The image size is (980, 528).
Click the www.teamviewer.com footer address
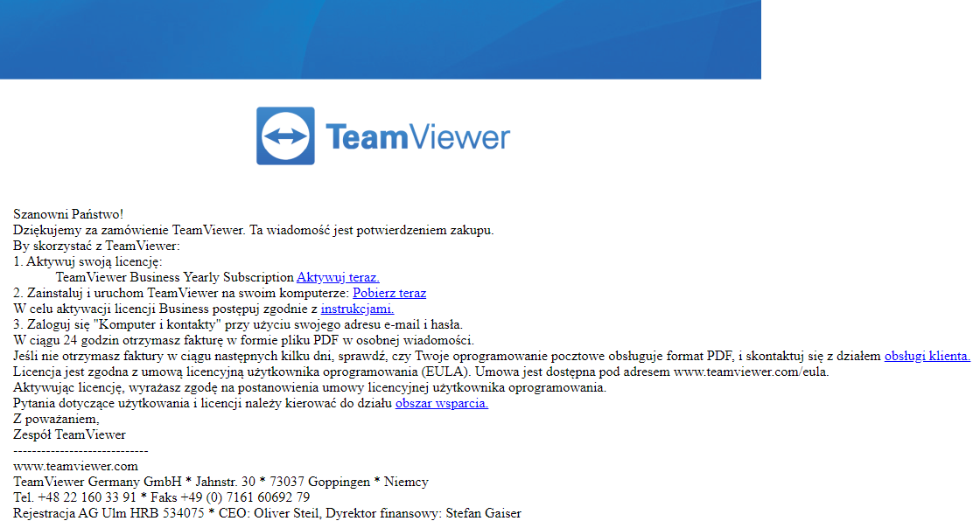click(75, 466)
